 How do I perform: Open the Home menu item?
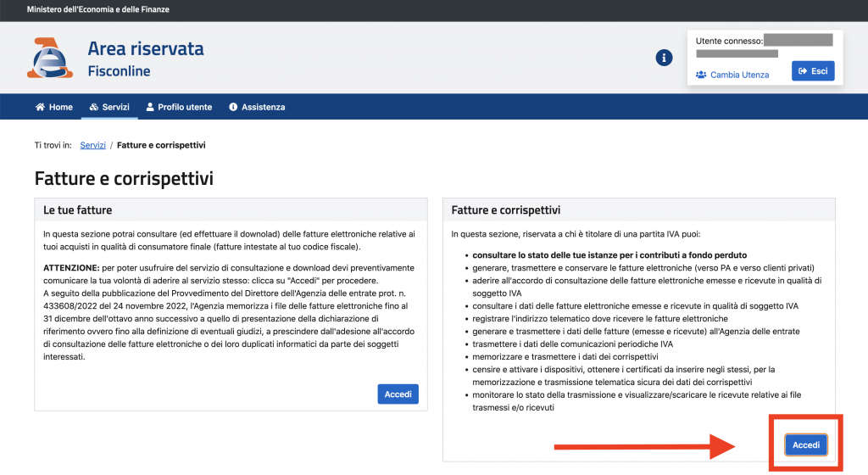point(54,107)
